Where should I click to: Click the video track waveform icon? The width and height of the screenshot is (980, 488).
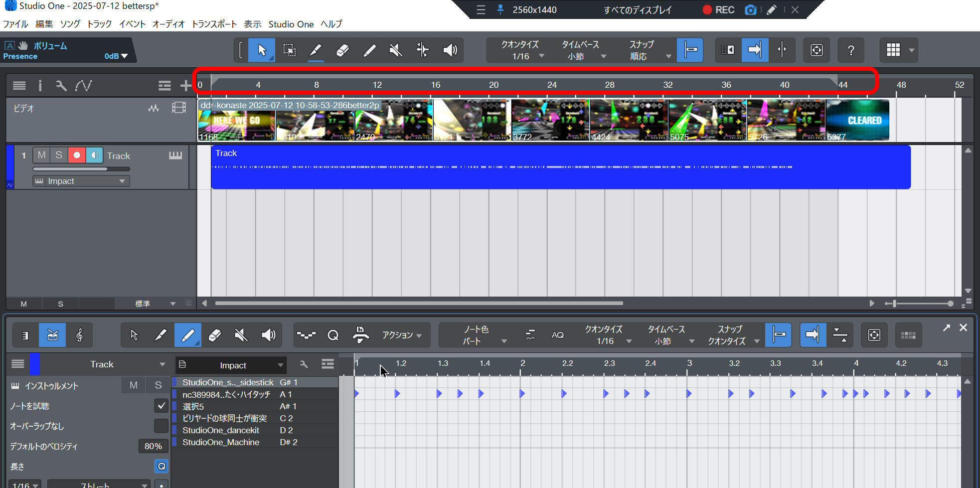[154, 108]
